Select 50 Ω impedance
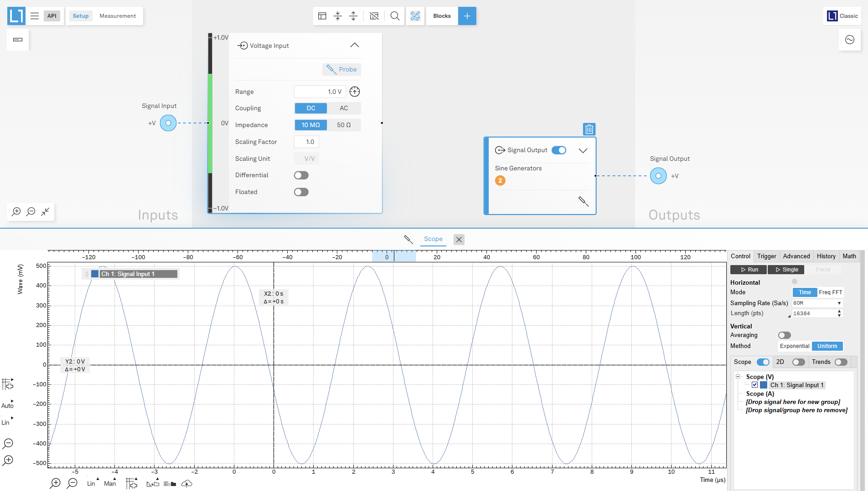This screenshot has height=491, width=868. 344,125
